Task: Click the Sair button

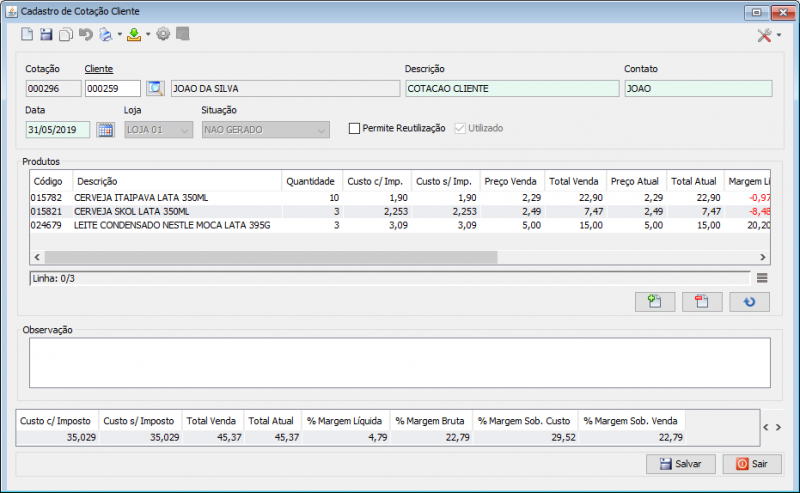Action: [752, 464]
